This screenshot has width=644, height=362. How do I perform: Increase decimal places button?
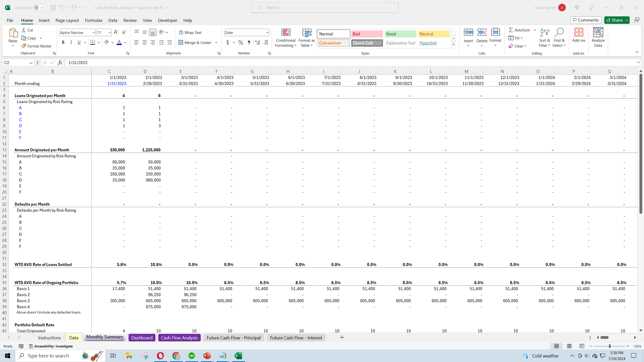click(257, 42)
